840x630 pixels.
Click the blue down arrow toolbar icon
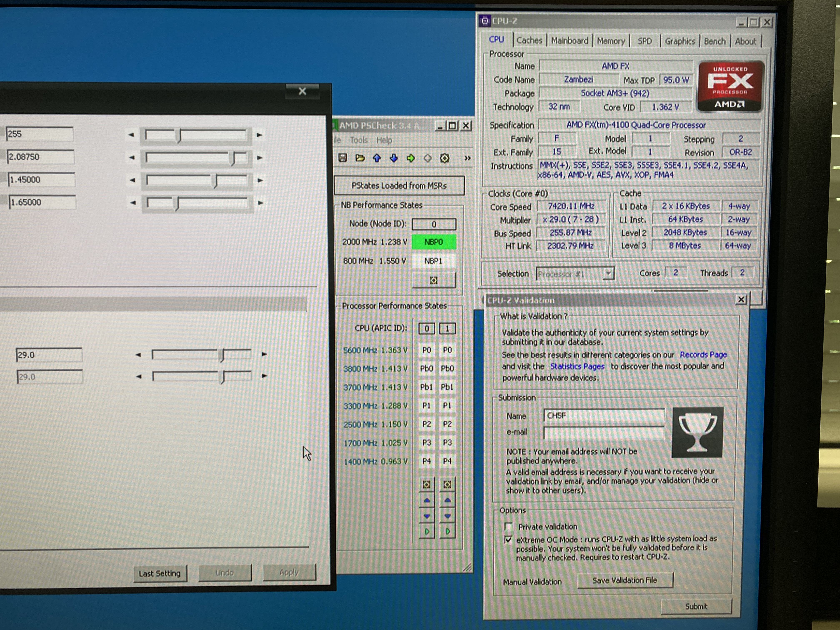[x=394, y=158]
